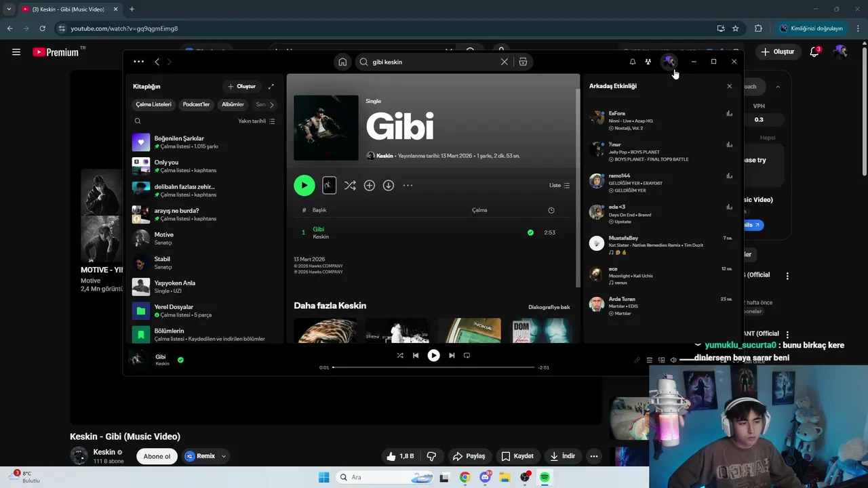Change view with Liste dropdown
868x488 pixels.
click(x=559, y=185)
